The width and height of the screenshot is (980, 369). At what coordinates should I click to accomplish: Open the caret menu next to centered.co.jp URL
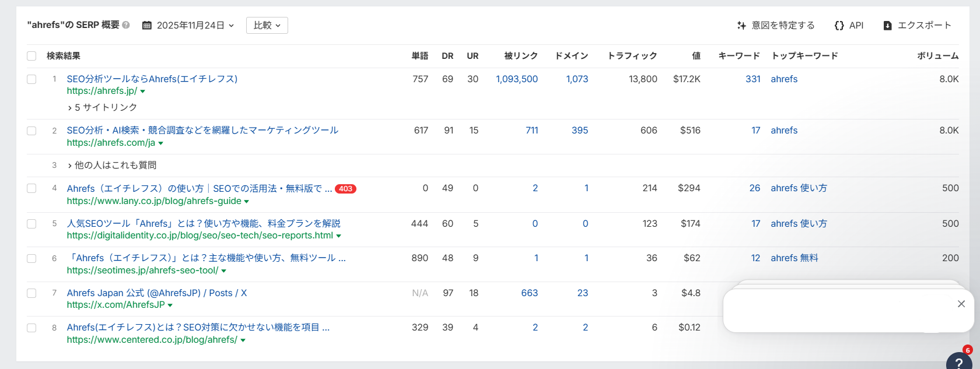pyautogui.click(x=243, y=340)
